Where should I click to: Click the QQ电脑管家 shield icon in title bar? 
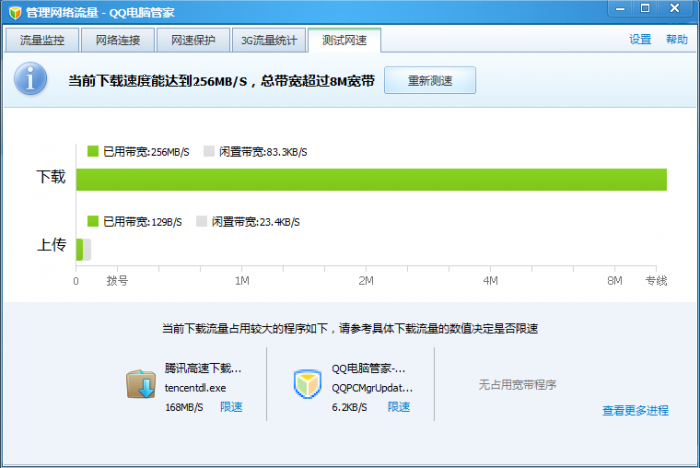[15, 13]
